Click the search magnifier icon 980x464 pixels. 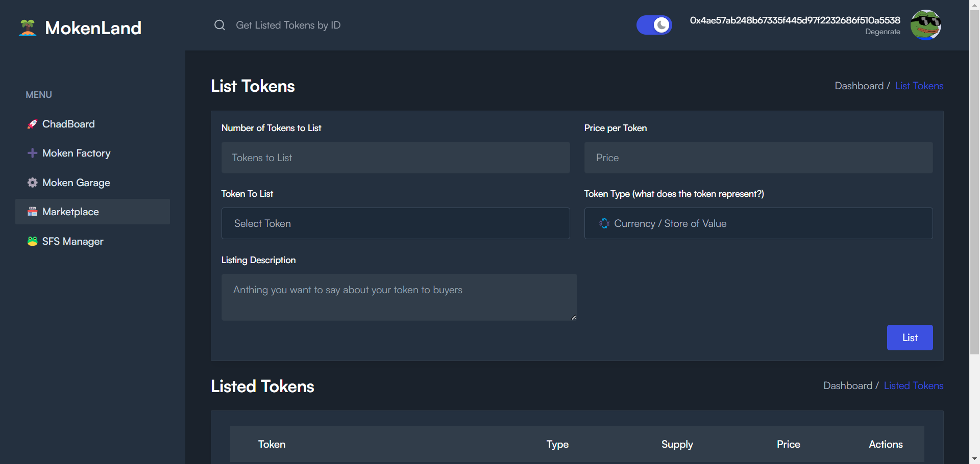[x=219, y=25]
